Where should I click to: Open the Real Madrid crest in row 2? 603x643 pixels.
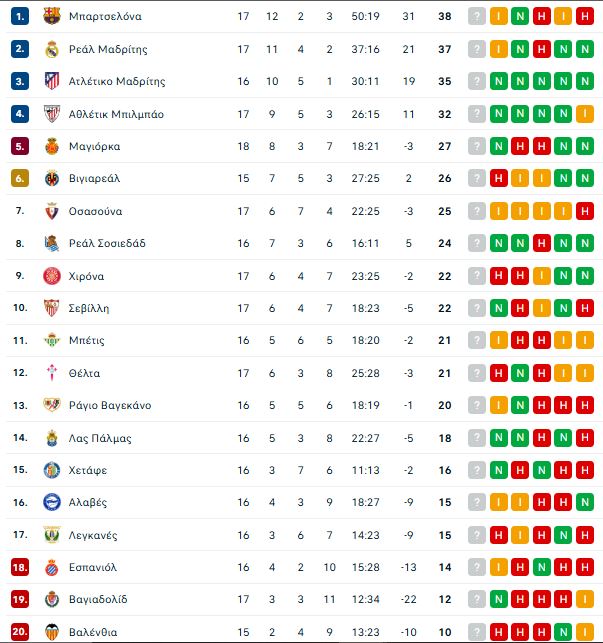tap(52, 49)
